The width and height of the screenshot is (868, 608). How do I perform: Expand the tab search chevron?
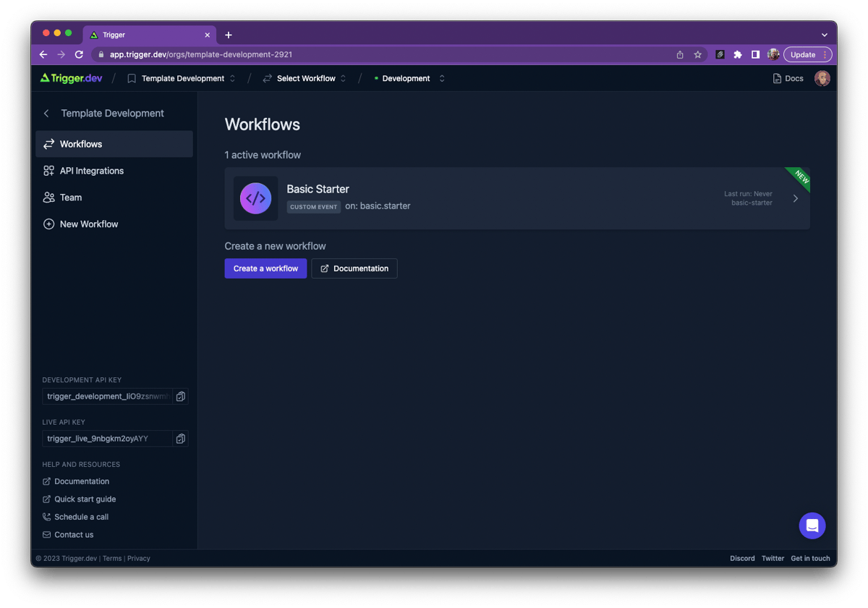point(825,35)
